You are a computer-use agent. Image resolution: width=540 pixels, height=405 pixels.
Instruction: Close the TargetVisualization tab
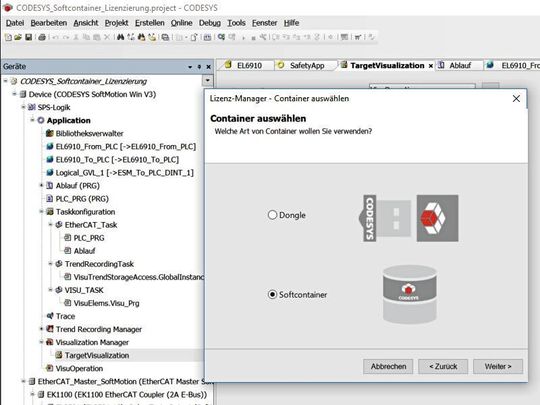click(x=430, y=66)
